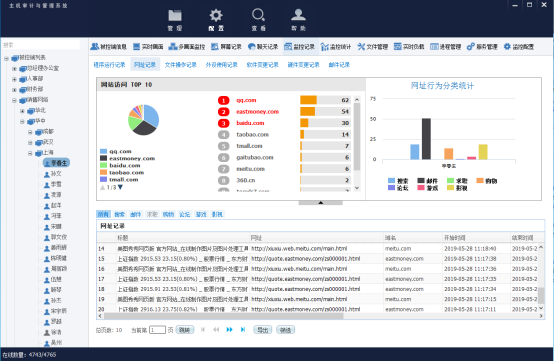Select 监控记录 monitoring record toolbar item
554x361 pixels.
pyautogui.click(x=299, y=47)
